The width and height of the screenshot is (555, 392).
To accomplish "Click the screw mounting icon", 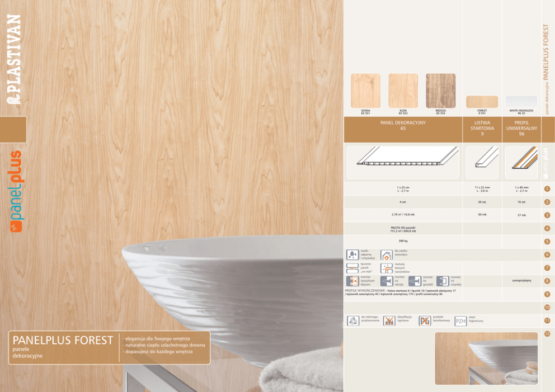I will [387, 281].
